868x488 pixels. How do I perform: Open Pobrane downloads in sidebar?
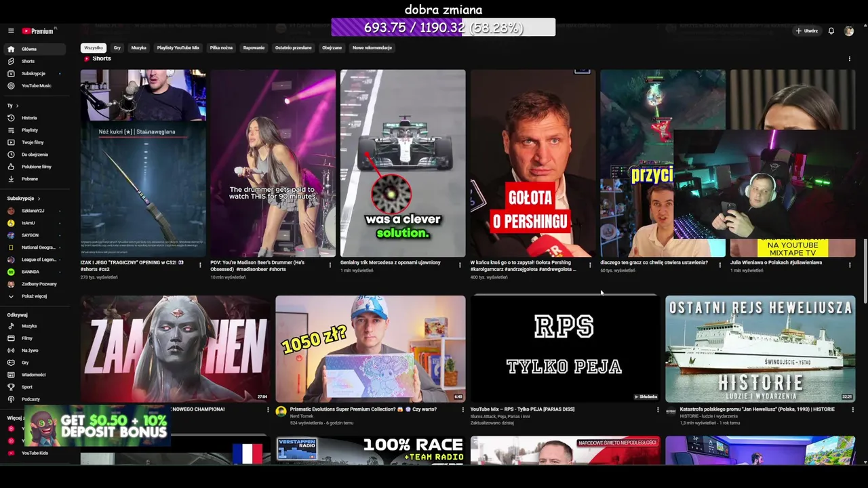point(35,179)
